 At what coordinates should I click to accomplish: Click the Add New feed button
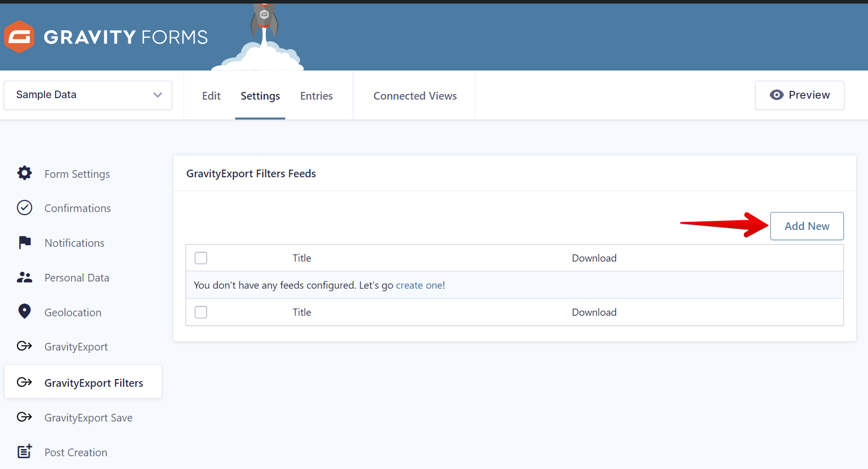pyautogui.click(x=807, y=226)
